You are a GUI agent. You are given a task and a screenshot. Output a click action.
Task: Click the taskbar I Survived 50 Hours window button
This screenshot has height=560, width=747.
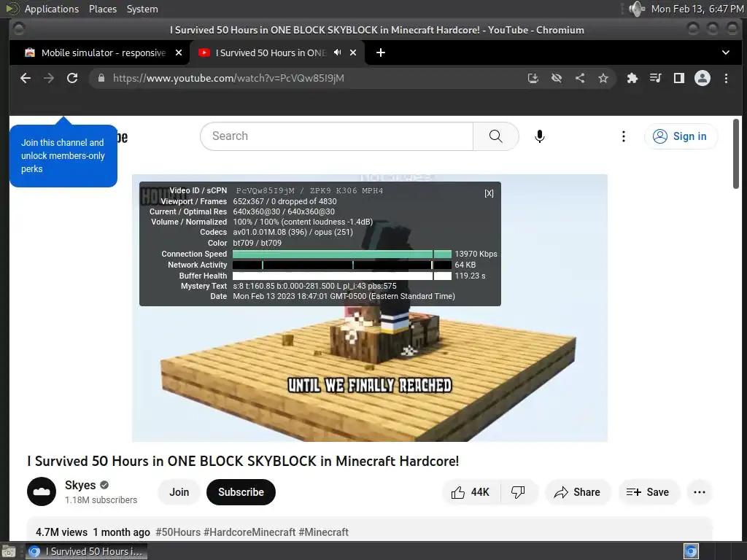[x=86, y=551]
